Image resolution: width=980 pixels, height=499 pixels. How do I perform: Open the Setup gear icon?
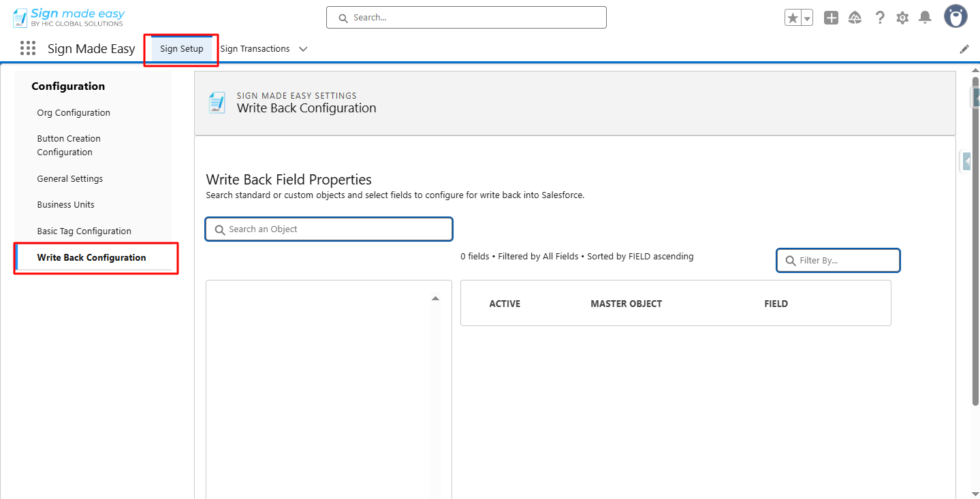click(x=902, y=18)
